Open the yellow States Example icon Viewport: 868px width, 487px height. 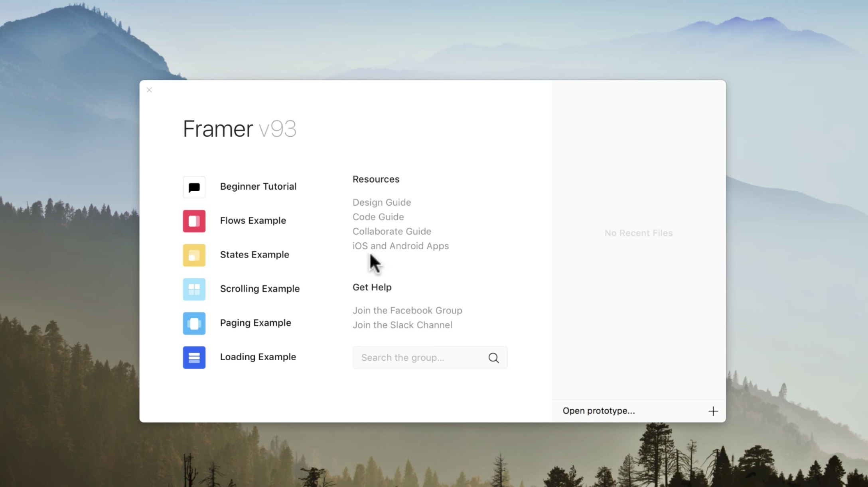(194, 255)
